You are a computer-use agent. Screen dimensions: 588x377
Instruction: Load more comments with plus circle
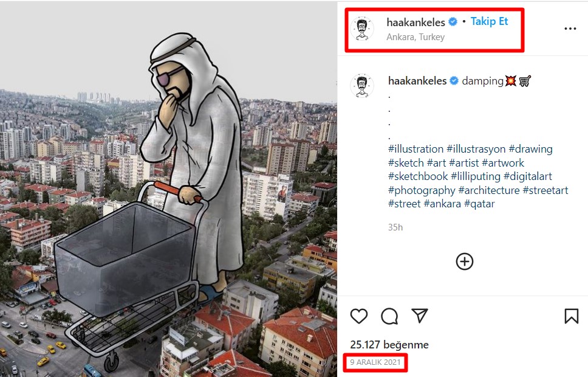(465, 261)
